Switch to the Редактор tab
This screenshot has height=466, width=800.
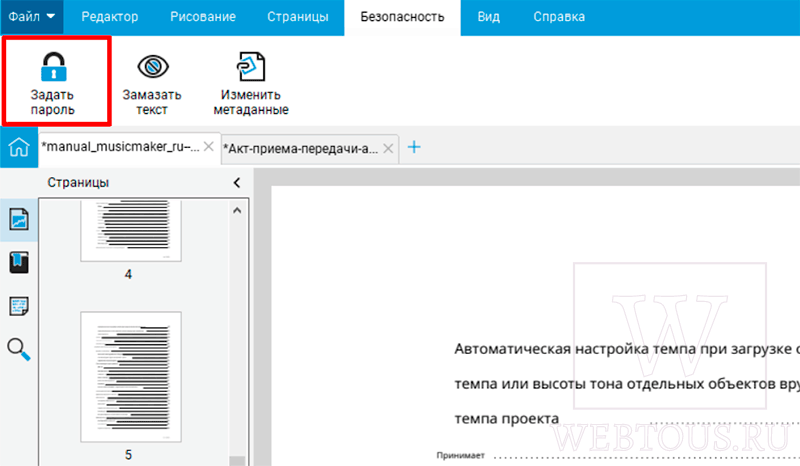click(110, 17)
